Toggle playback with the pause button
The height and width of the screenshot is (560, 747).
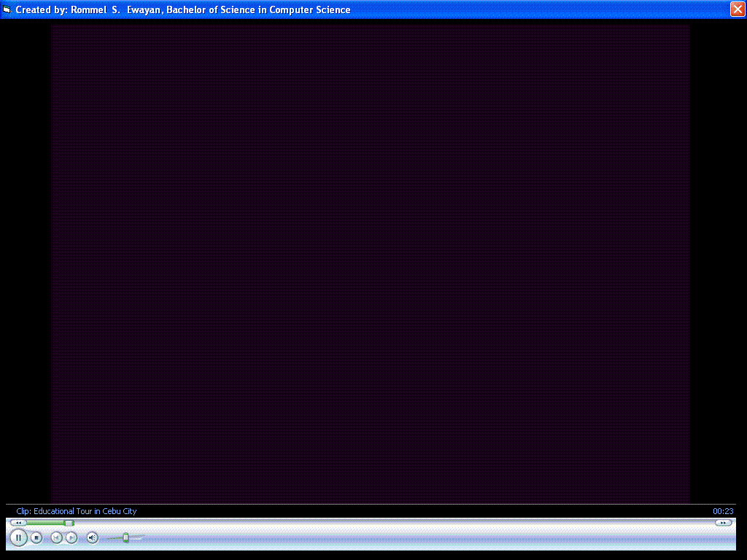18,537
